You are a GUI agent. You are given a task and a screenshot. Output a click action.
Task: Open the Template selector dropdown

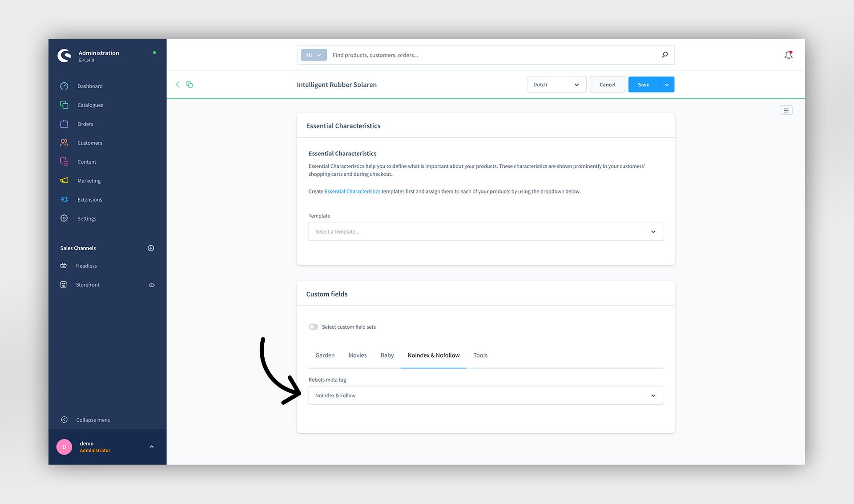(484, 232)
